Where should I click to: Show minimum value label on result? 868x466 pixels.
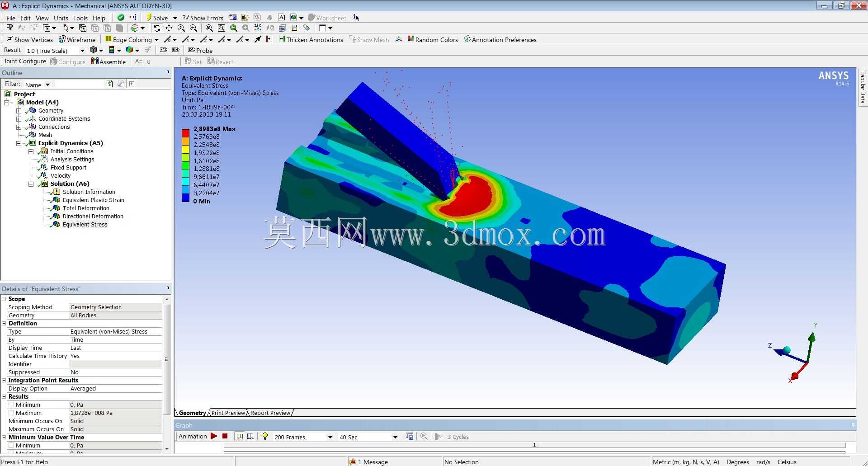(176, 50)
